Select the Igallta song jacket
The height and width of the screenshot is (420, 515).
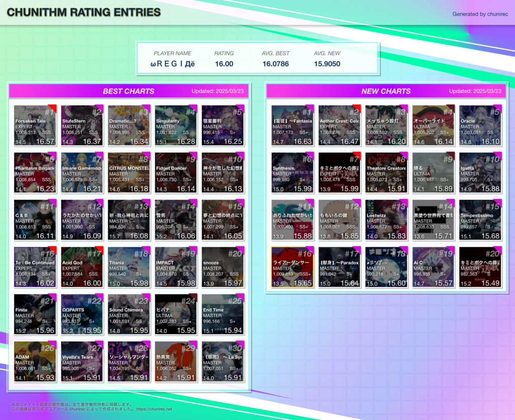480,173
